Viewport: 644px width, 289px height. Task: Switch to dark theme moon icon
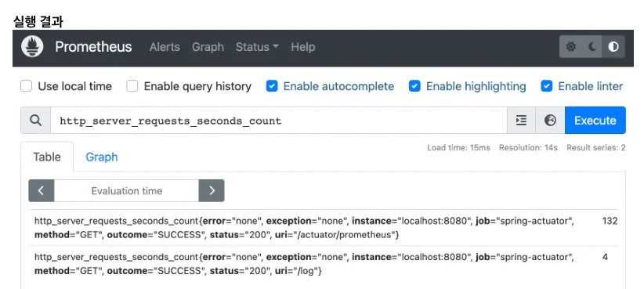tap(592, 47)
